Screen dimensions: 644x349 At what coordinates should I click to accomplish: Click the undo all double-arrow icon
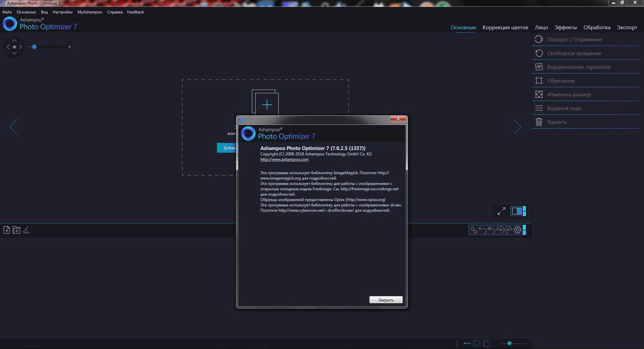[491, 230]
